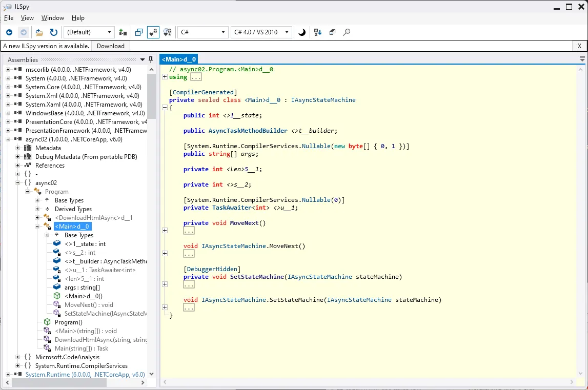Image resolution: width=588 pixels, height=390 pixels.
Task: Click the Debug Metadata icon
Action: click(x=28, y=156)
